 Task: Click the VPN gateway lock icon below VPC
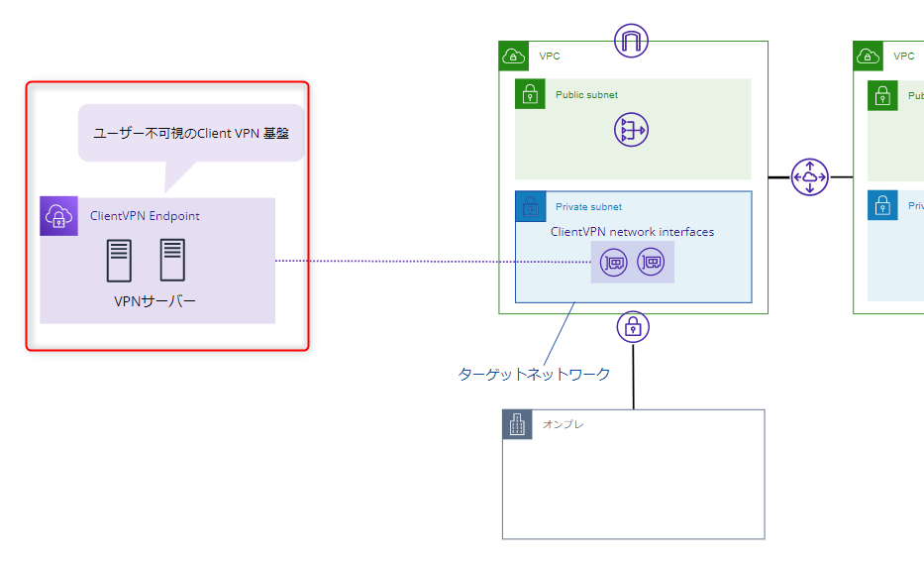(633, 326)
